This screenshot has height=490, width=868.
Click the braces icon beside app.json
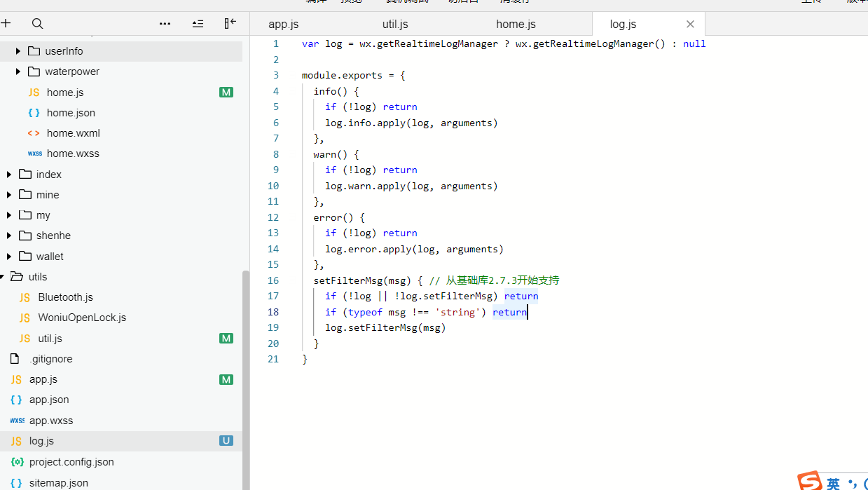16,400
